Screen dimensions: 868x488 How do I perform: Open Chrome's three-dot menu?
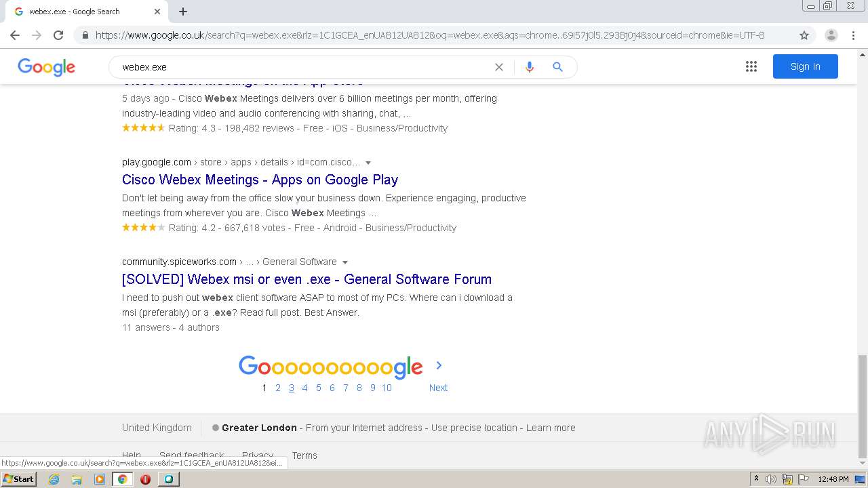click(x=853, y=35)
